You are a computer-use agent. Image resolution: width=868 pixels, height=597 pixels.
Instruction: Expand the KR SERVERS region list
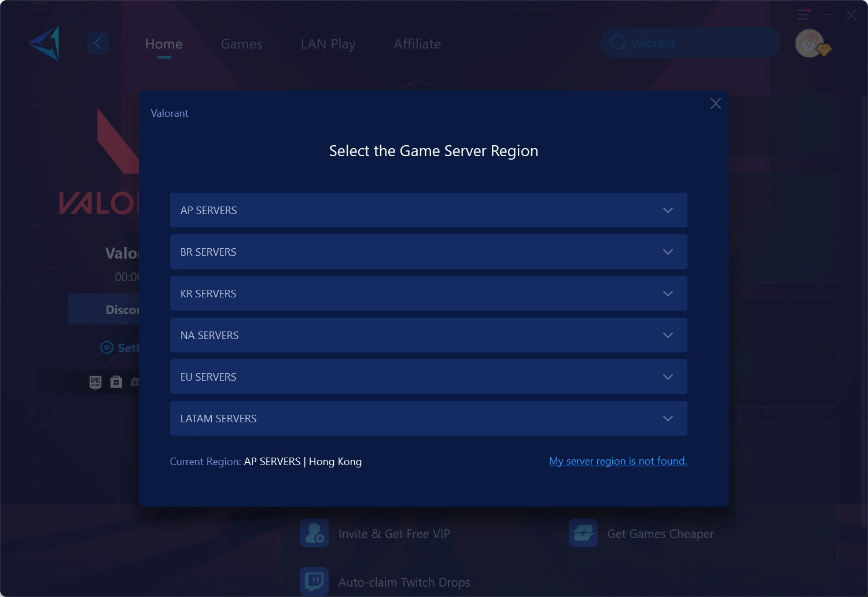pos(429,293)
